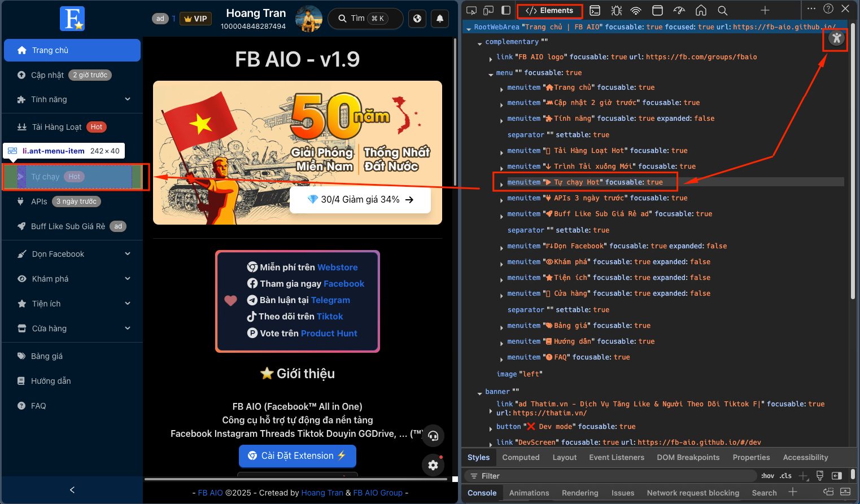Toggle the DevTools sidebar panel icon

[506, 10]
